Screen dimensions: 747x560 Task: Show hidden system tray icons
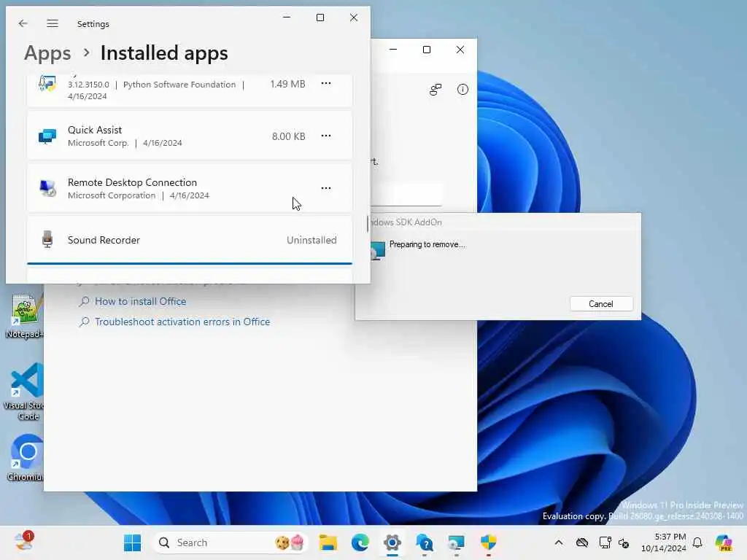pyautogui.click(x=559, y=542)
